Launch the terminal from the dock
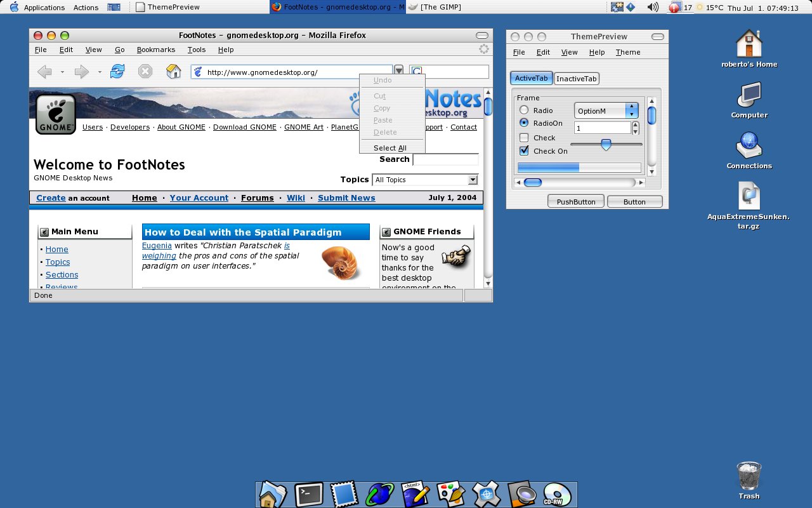The height and width of the screenshot is (508, 812). 309,495
